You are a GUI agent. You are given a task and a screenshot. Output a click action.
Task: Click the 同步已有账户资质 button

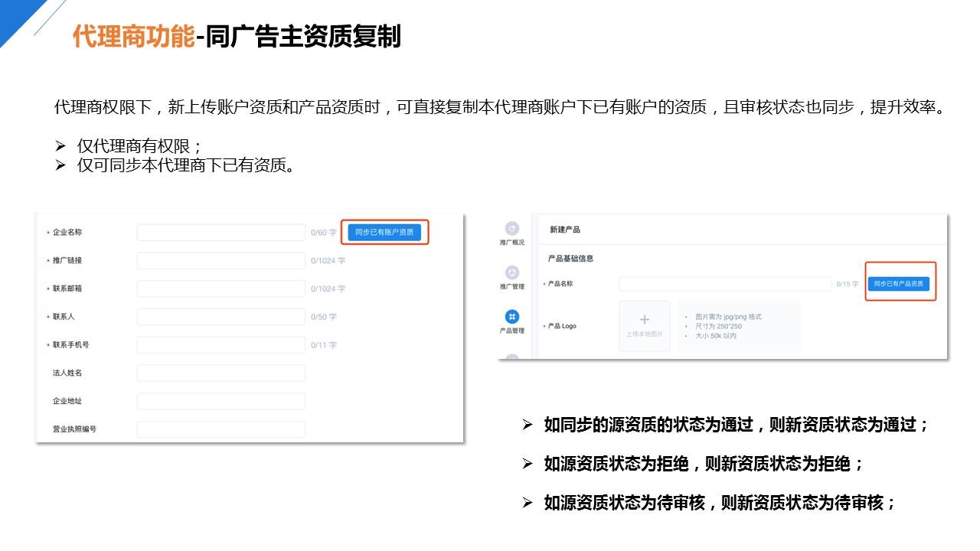(x=384, y=232)
